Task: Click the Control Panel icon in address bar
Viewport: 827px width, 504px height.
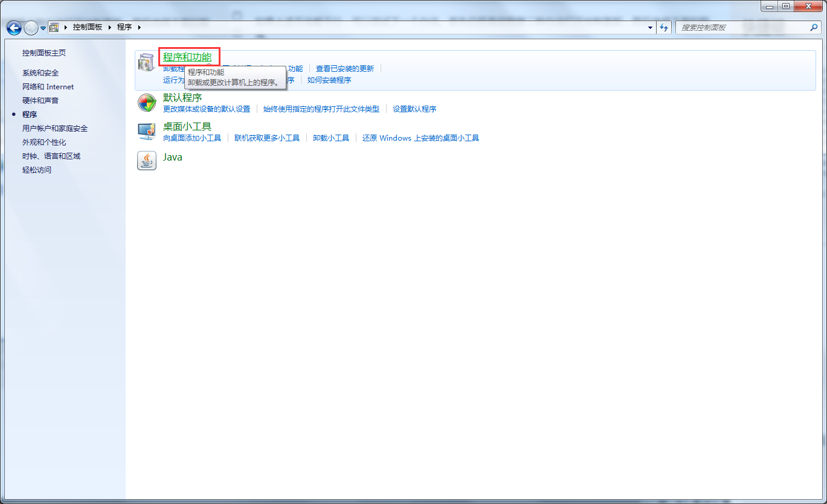Action: click(x=54, y=27)
